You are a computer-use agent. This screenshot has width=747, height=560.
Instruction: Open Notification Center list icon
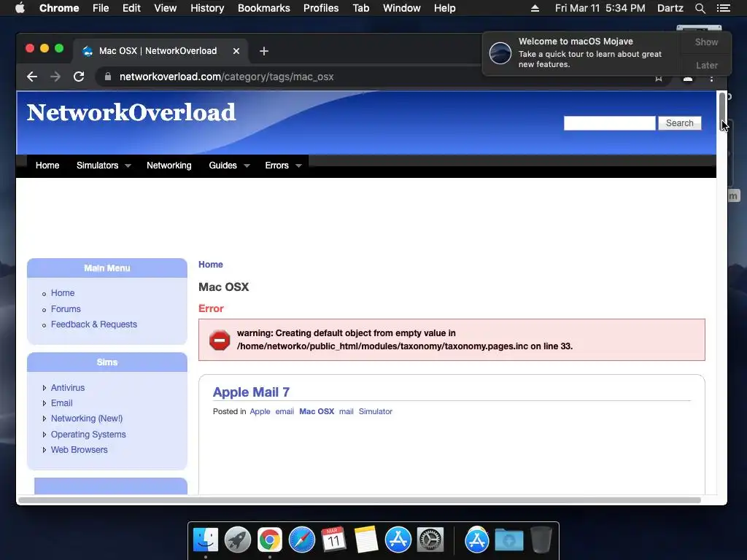(723, 8)
